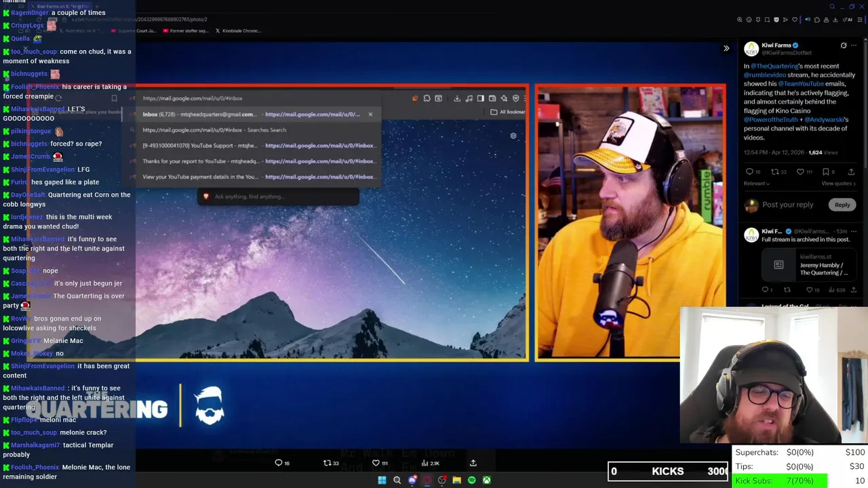Open the @PoweroftheTruth mention link
This screenshot has width=868, height=488.
pos(771,120)
